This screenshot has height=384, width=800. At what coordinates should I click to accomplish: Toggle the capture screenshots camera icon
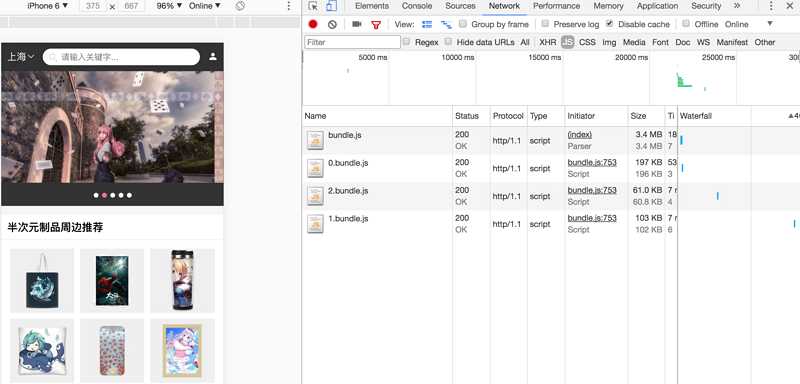pos(357,24)
